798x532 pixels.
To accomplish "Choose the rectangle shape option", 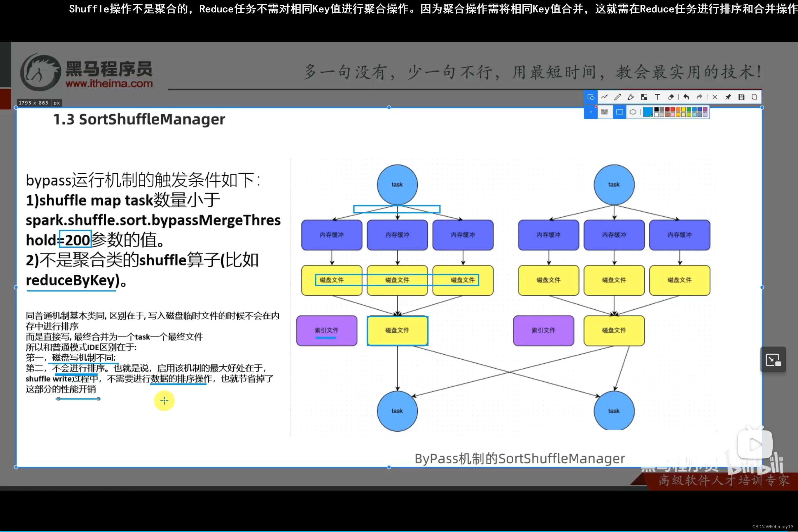I will click(619, 112).
